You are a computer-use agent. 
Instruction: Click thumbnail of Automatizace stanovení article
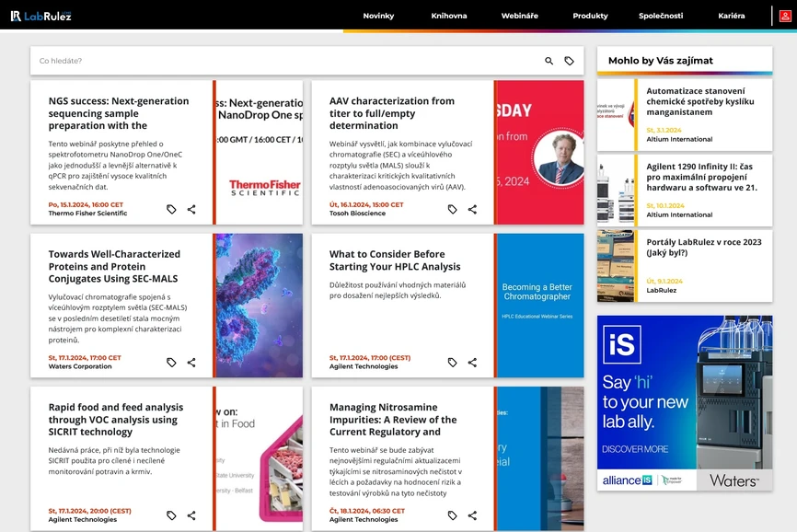616,115
